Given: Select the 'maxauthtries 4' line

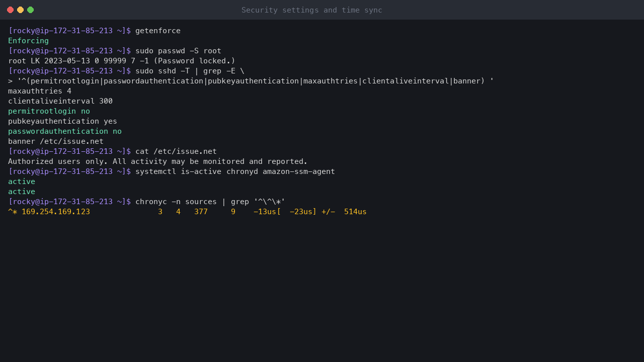Looking at the screenshot, I should click(40, 91).
